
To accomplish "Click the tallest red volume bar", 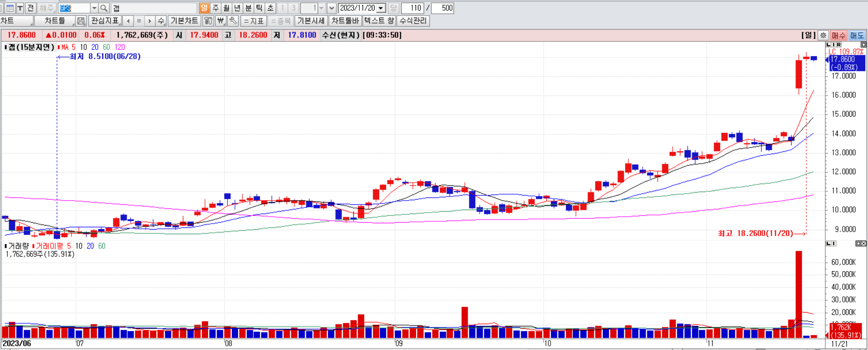I will point(799,294).
